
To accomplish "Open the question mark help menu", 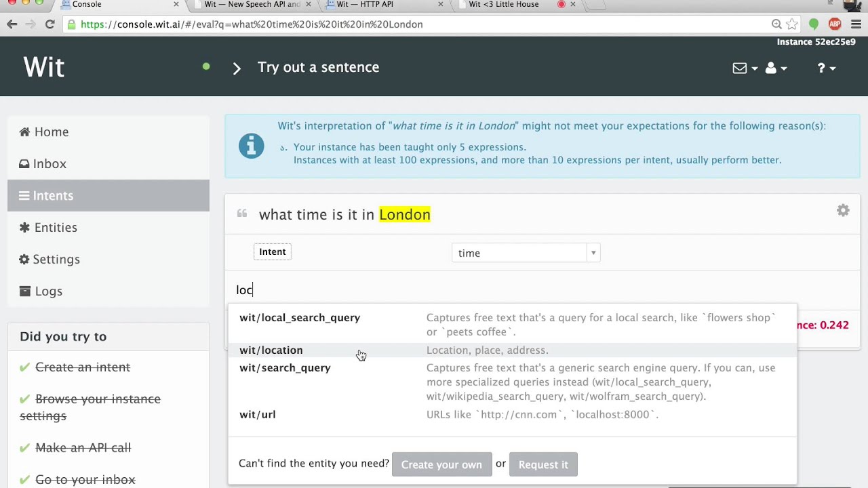I will coord(825,68).
